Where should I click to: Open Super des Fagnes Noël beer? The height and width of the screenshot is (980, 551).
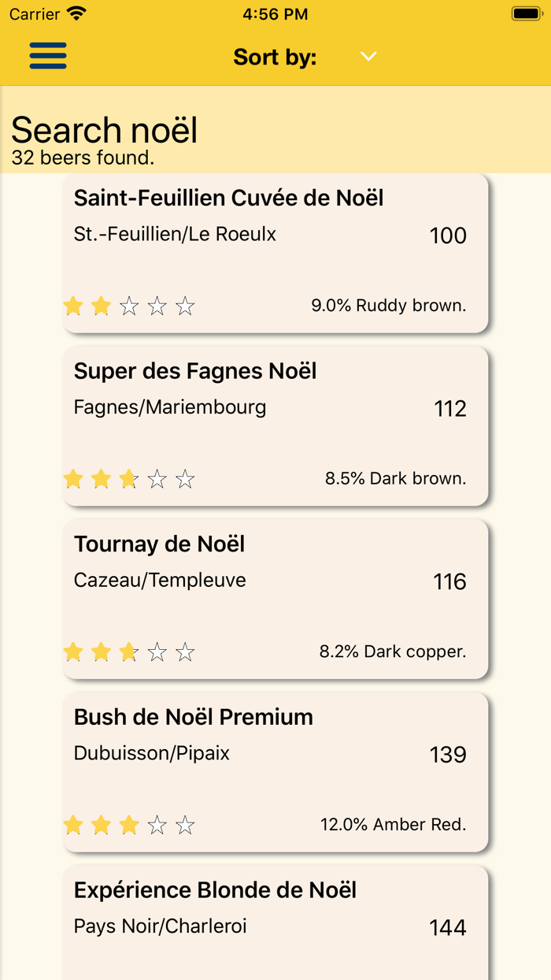tap(195, 371)
